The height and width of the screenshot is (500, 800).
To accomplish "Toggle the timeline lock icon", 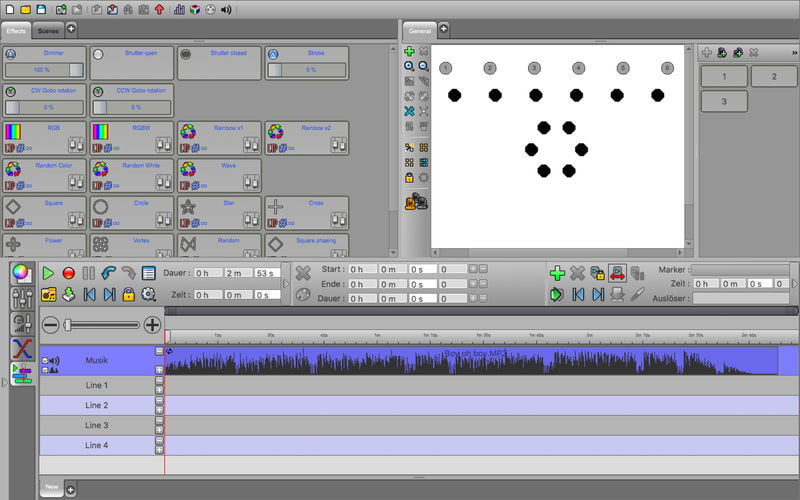I will 129,294.
